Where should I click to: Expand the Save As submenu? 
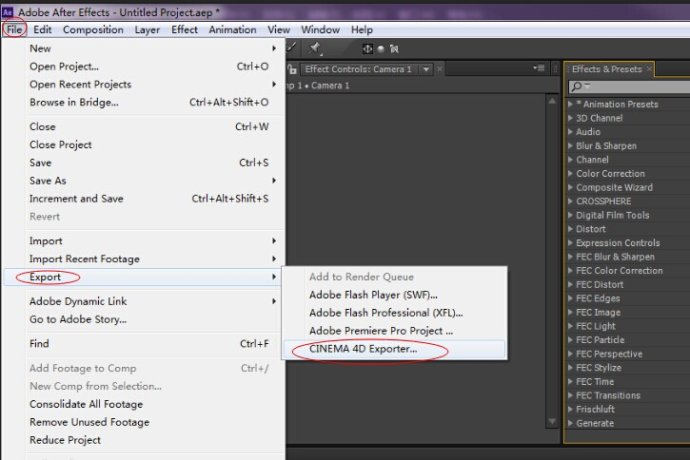[143, 181]
